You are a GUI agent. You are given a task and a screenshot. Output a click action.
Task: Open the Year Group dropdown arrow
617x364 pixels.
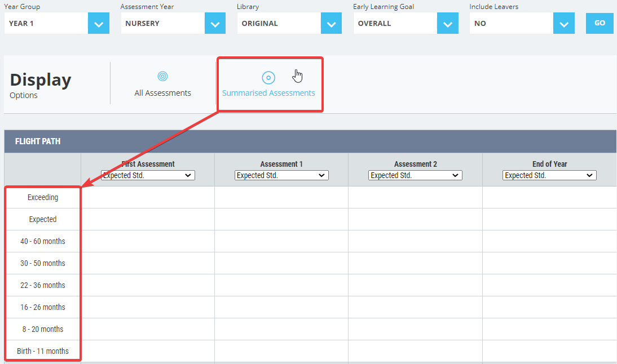(99, 23)
